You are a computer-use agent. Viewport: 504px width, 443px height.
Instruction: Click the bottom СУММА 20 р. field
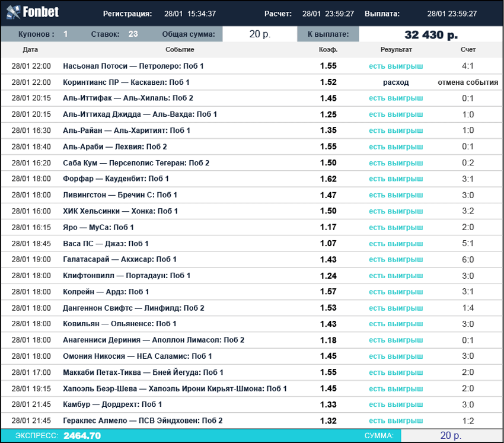click(x=451, y=436)
